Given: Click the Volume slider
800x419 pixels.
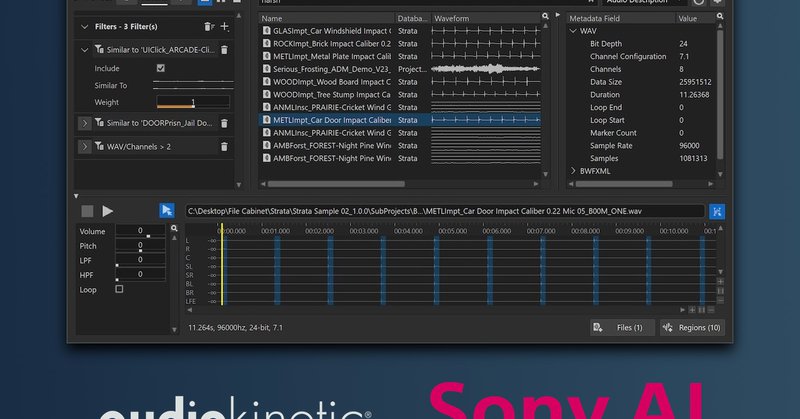Looking at the screenshot, I should (x=140, y=231).
